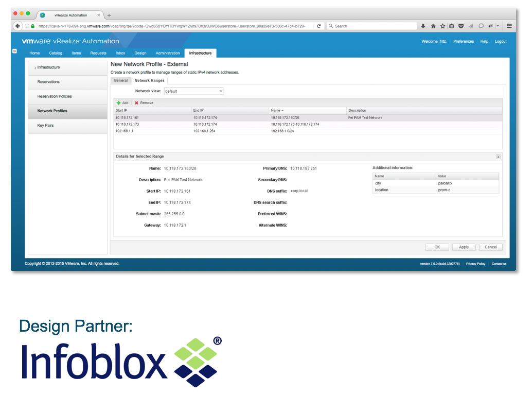This screenshot has height=411, width=532.
Task: Open the Administration tab
Action: [167, 53]
